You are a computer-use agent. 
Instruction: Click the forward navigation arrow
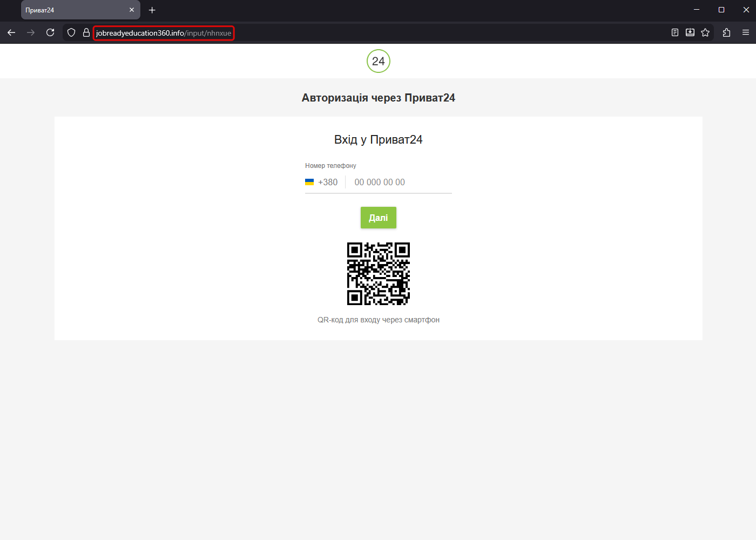[x=31, y=33]
